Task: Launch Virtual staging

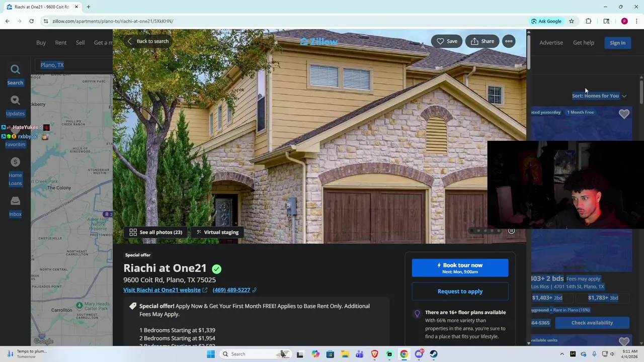Action: tap(217, 232)
